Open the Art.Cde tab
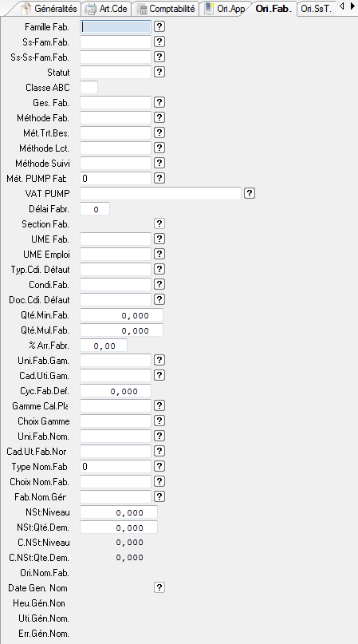This screenshot has width=358, height=644. tap(107, 9)
